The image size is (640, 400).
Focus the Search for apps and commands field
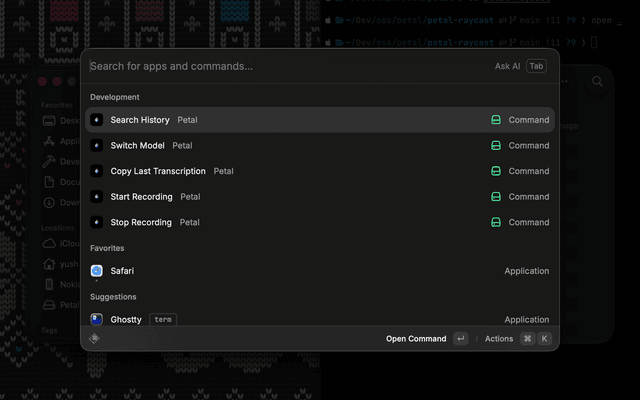pos(280,66)
